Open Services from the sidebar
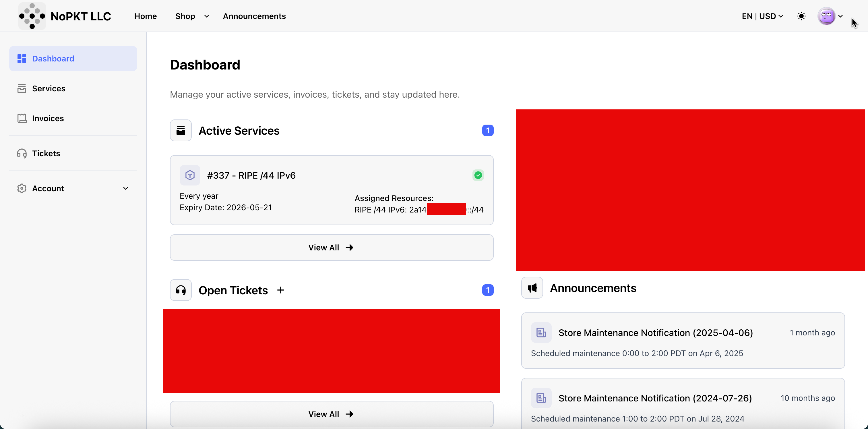The width and height of the screenshot is (868, 429). pyautogui.click(x=49, y=88)
